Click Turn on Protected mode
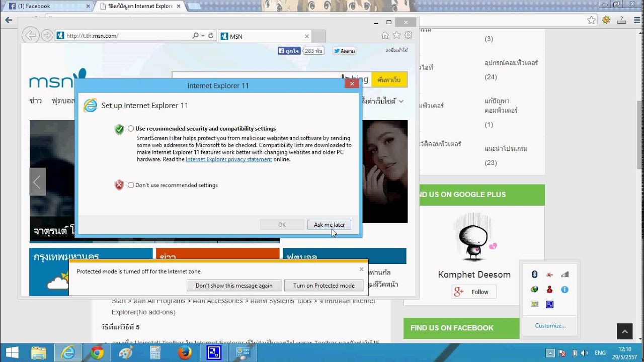 (x=324, y=286)
